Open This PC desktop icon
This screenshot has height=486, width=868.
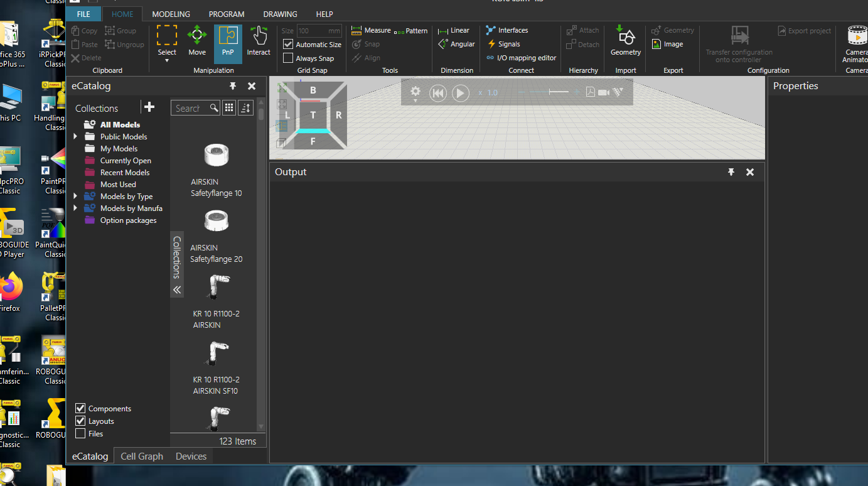click(x=11, y=102)
